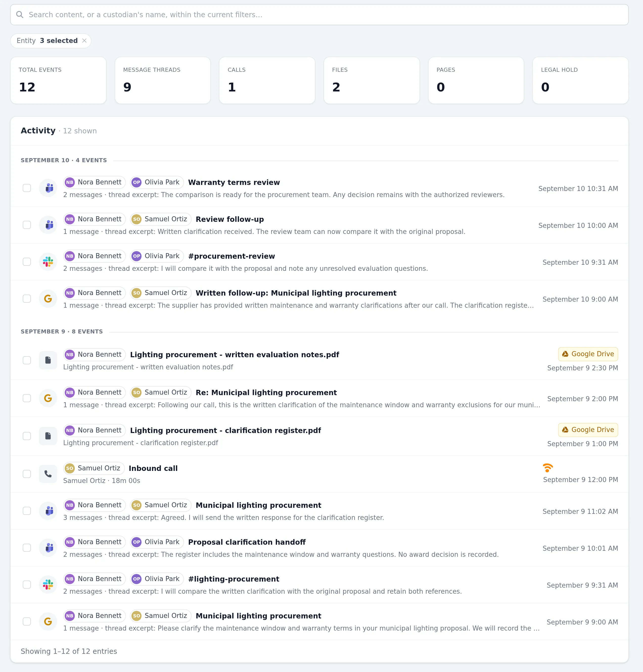This screenshot has height=672, width=643.
Task: Click Showing 1–12 of 12 entries text
Action: coord(69,651)
